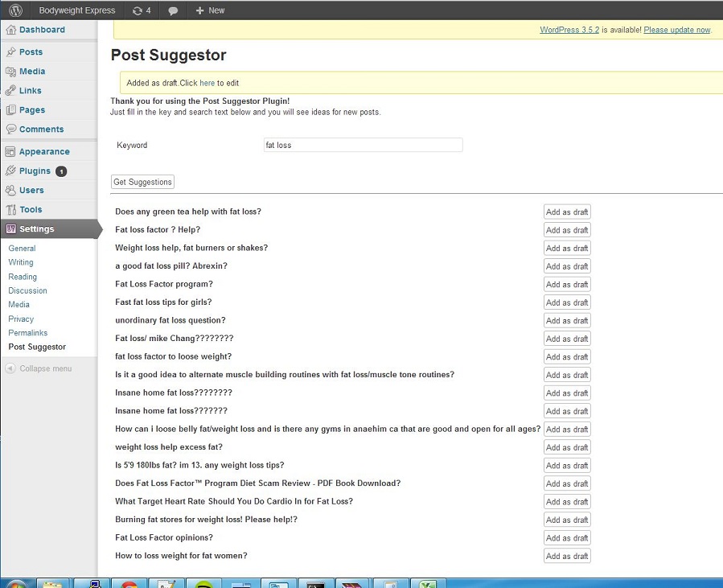Add 'Weight loss help, fat burners' as draft
The width and height of the screenshot is (723, 588).
tap(567, 248)
